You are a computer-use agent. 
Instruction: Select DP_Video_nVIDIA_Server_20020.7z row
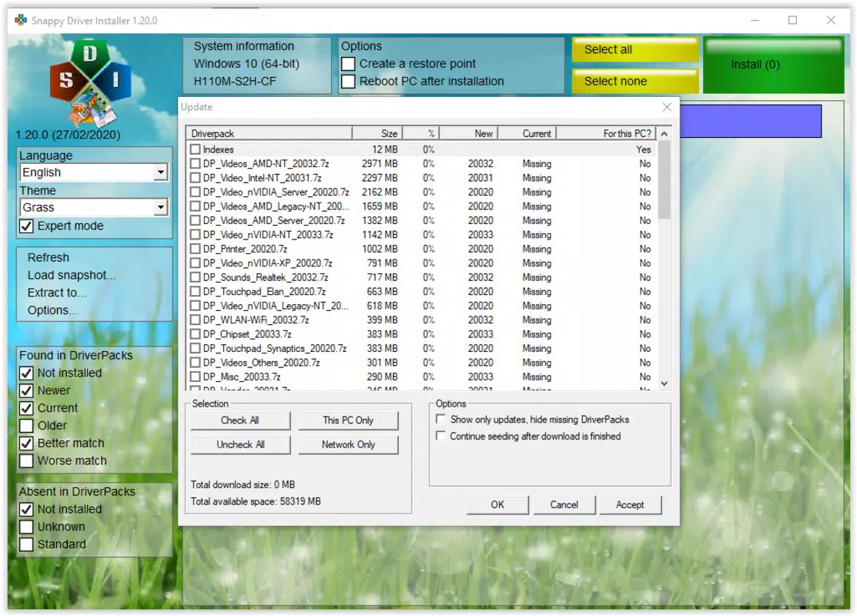(421, 192)
